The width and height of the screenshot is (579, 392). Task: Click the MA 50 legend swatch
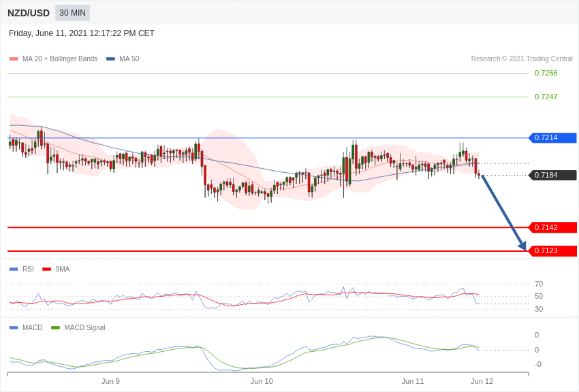[111, 59]
